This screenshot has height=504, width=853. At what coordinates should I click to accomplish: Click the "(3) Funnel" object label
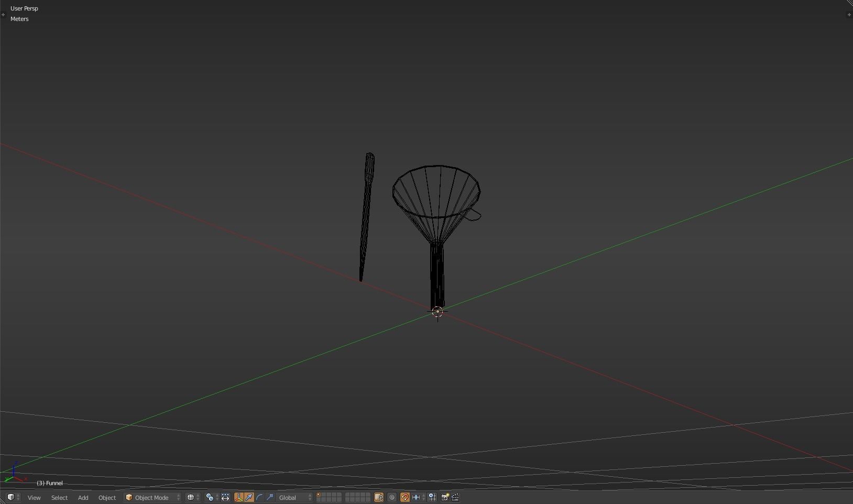point(49,483)
